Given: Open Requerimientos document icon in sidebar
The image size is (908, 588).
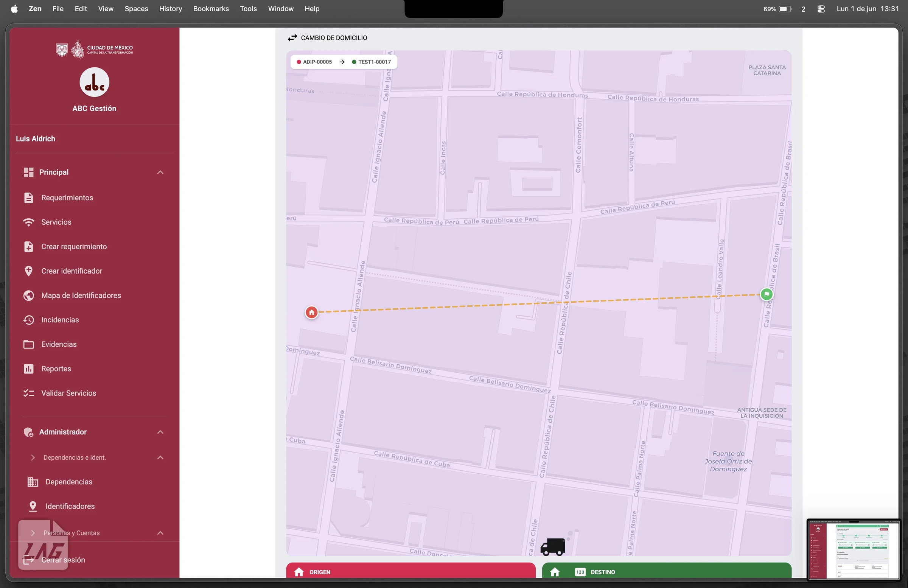Looking at the screenshot, I should click(29, 198).
